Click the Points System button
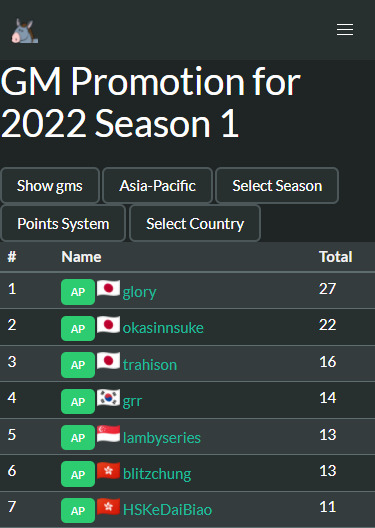This screenshot has width=375, height=528. [63, 224]
